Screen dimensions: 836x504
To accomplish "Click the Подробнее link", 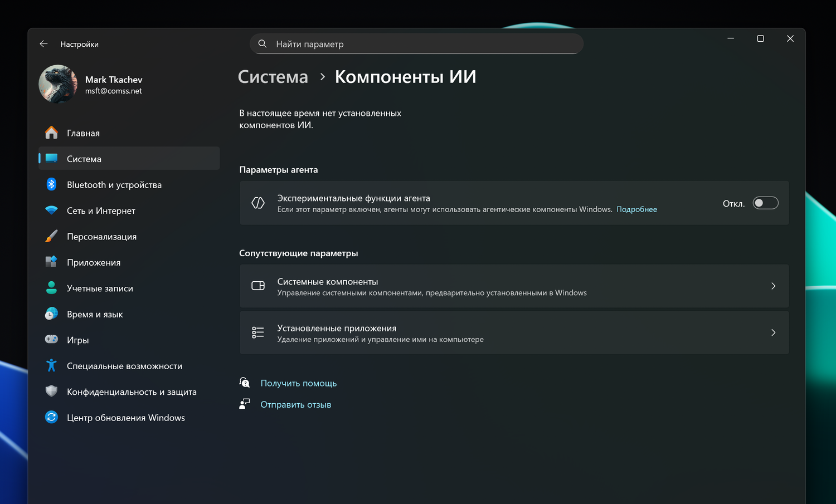I will 636,209.
